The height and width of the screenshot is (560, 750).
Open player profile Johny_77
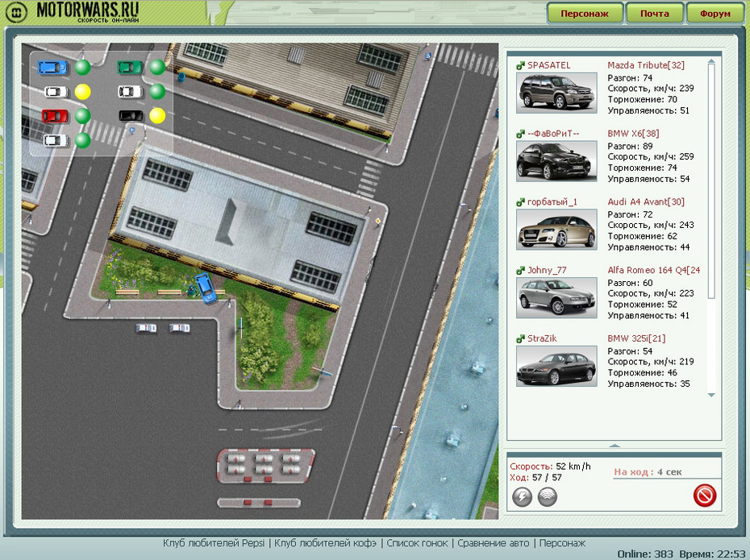coord(547,271)
